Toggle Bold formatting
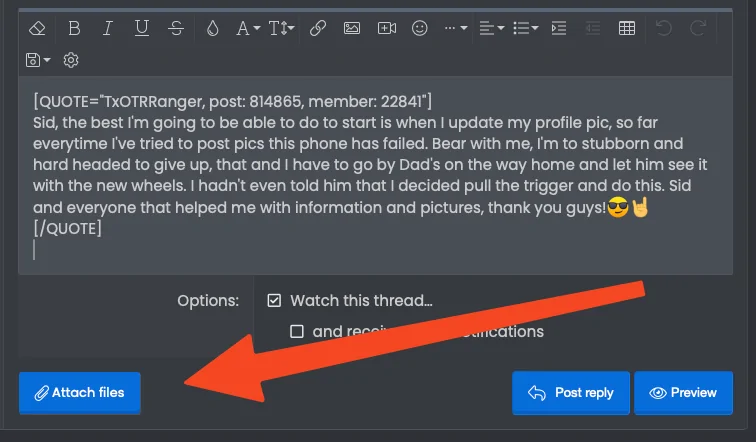Image resolution: width=756 pixels, height=442 pixels. tap(74, 28)
